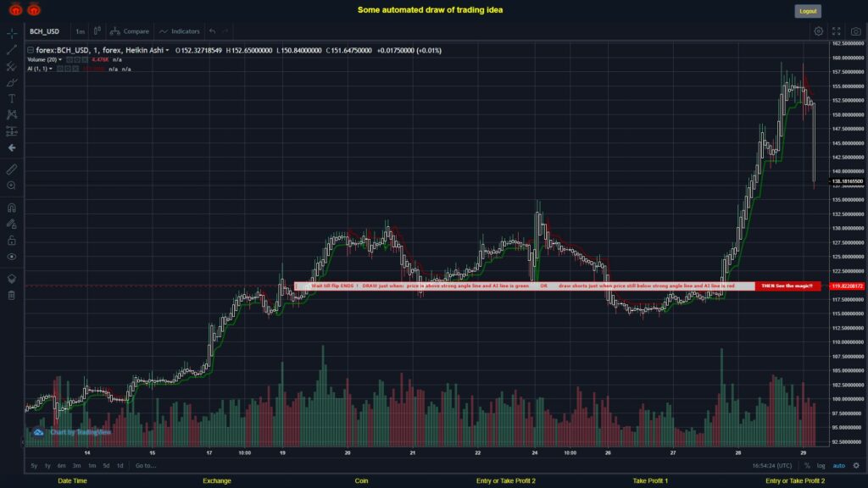
Task: Remove drawings with the trash icon
Action: click(x=12, y=295)
